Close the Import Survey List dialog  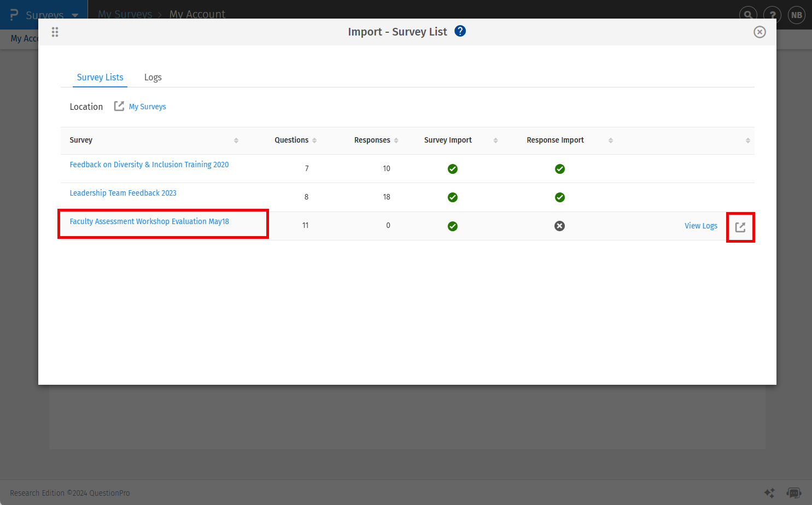pos(760,32)
